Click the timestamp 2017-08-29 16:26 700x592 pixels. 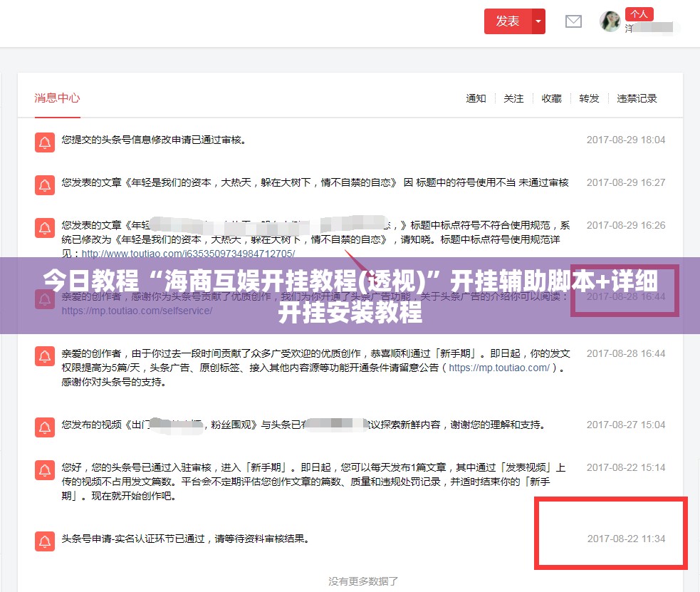626,225
